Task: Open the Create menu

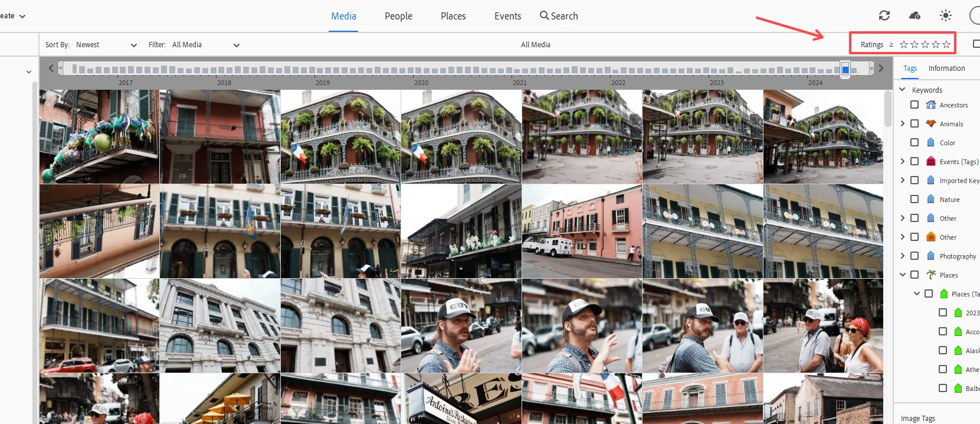Action: coord(13,16)
